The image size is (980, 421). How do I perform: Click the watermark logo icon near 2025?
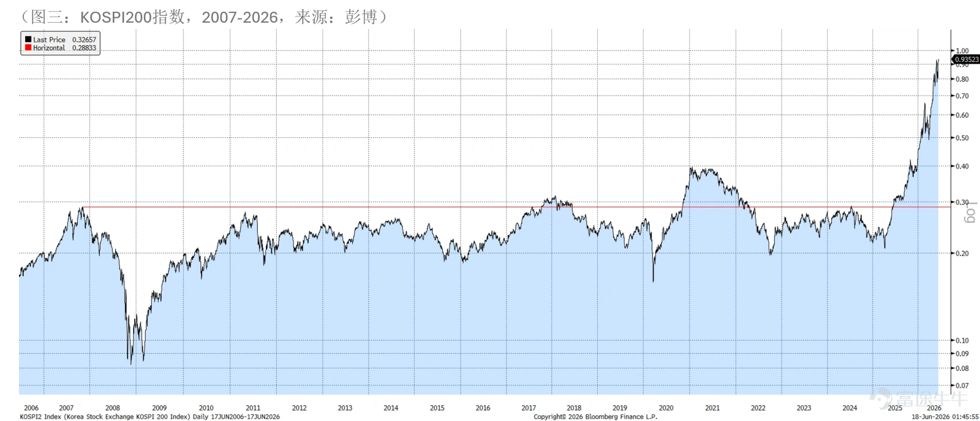tap(881, 398)
